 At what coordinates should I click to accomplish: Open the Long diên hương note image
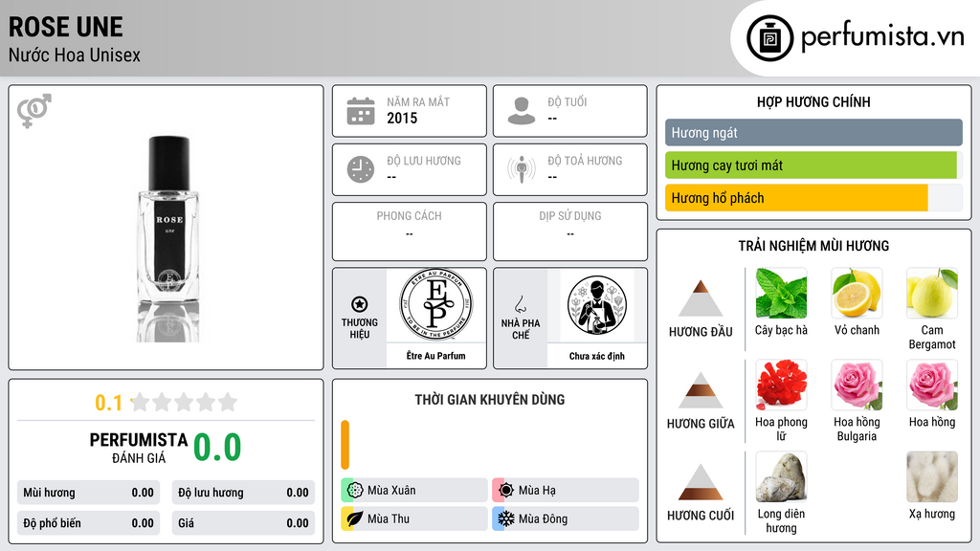click(x=781, y=476)
